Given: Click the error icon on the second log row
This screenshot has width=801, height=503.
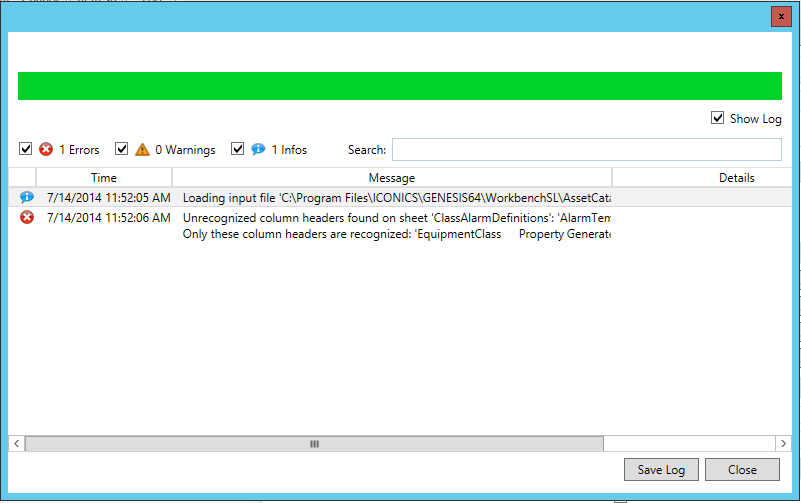Looking at the screenshot, I should [27, 218].
